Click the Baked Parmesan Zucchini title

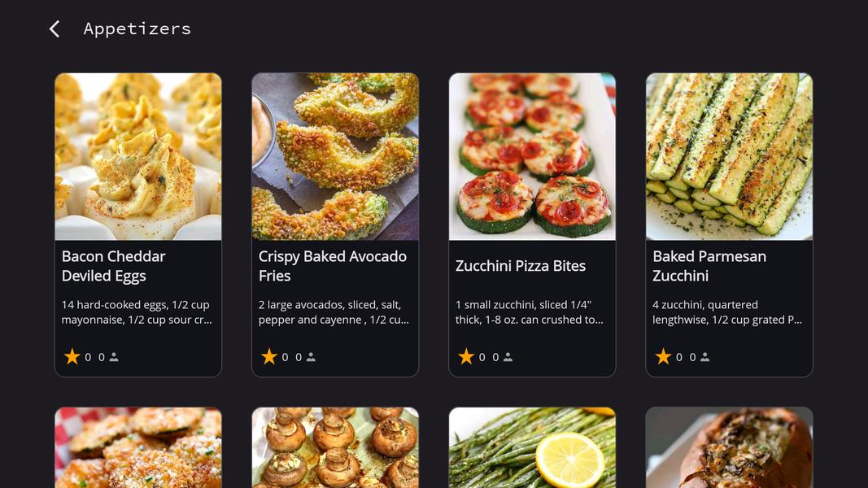[x=709, y=266]
